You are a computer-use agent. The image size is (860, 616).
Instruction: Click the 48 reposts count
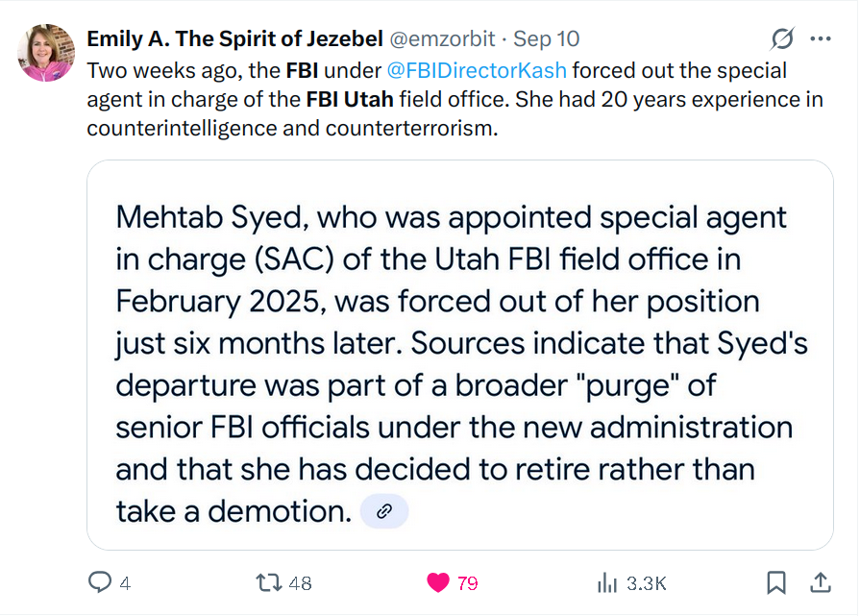click(x=300, y=583)
